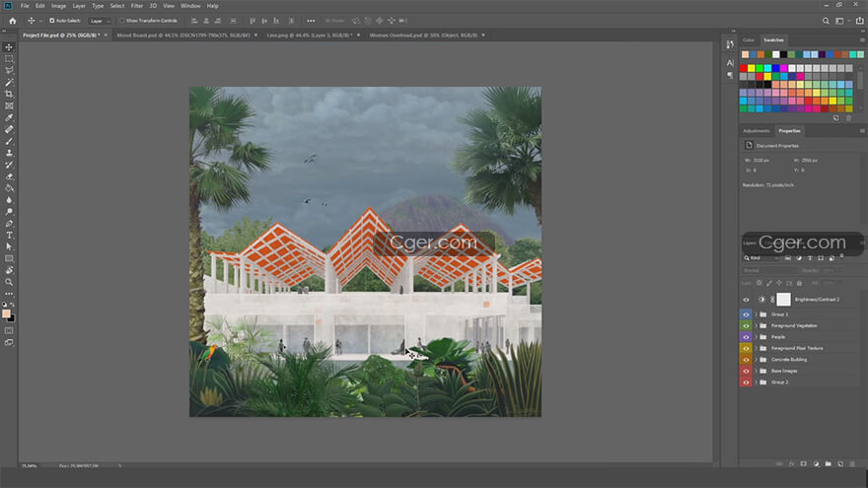
Task: Open the layer filter Kind dropdown
Action: click(760, 258)
